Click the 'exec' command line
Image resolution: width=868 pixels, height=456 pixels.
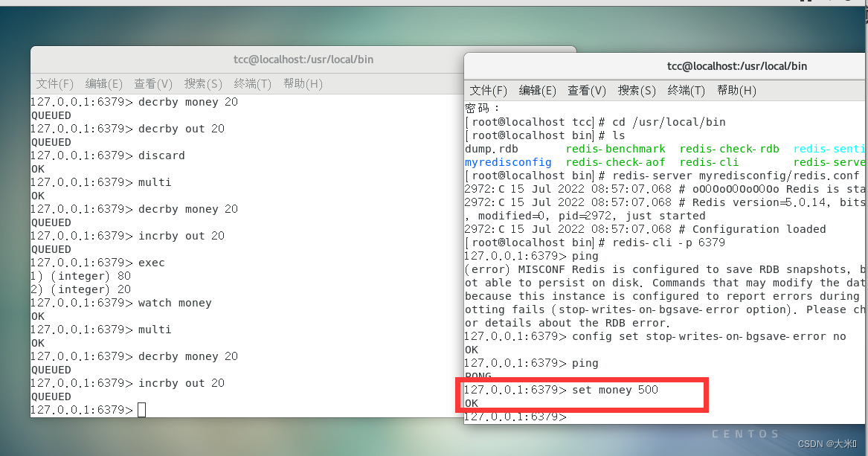pos(97,263)
